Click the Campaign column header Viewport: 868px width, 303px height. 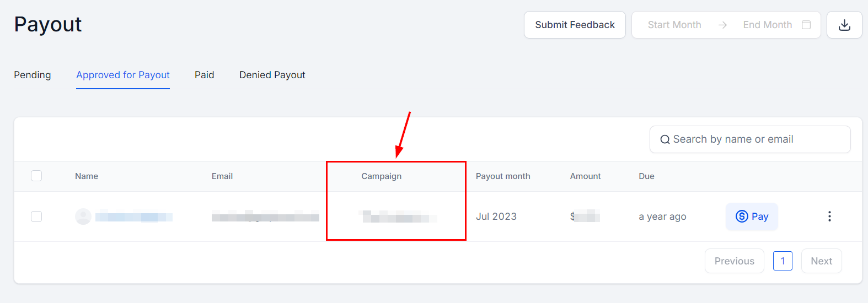click(382, 176)
